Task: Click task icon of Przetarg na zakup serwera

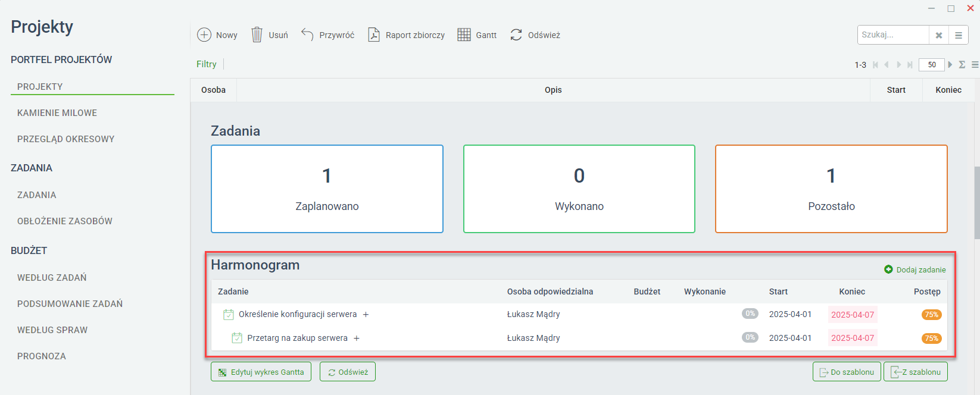Action: [237, 338]
